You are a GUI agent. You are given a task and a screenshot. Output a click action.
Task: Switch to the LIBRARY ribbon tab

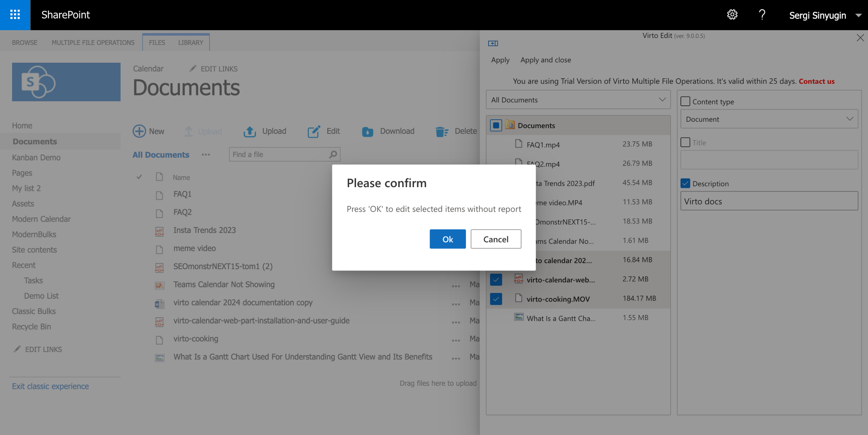click(x=191, y=43)
